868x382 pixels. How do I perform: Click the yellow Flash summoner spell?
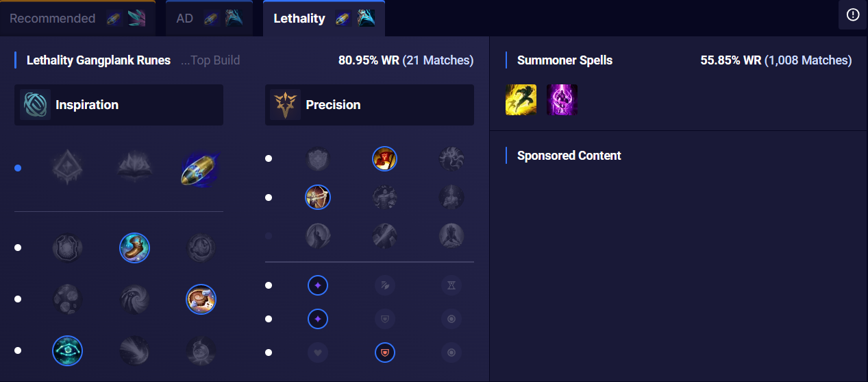521,99
